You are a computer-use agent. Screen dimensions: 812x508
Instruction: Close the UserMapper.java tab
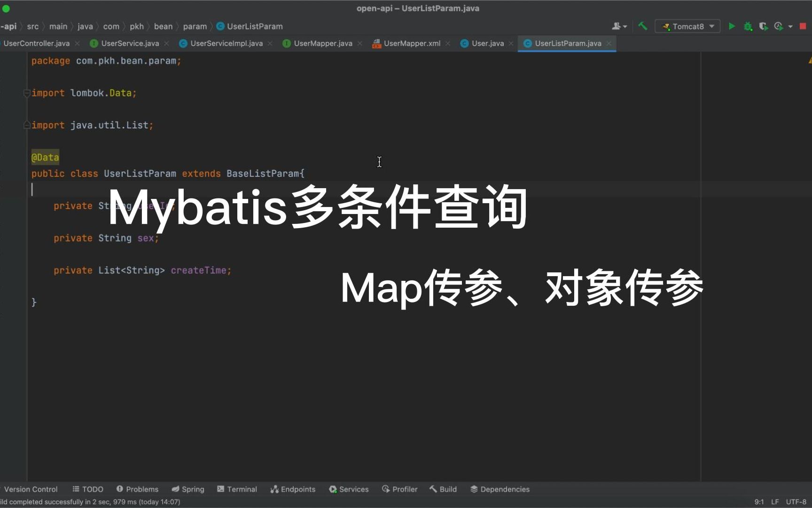pyautogui.click(x=359, y=43)
